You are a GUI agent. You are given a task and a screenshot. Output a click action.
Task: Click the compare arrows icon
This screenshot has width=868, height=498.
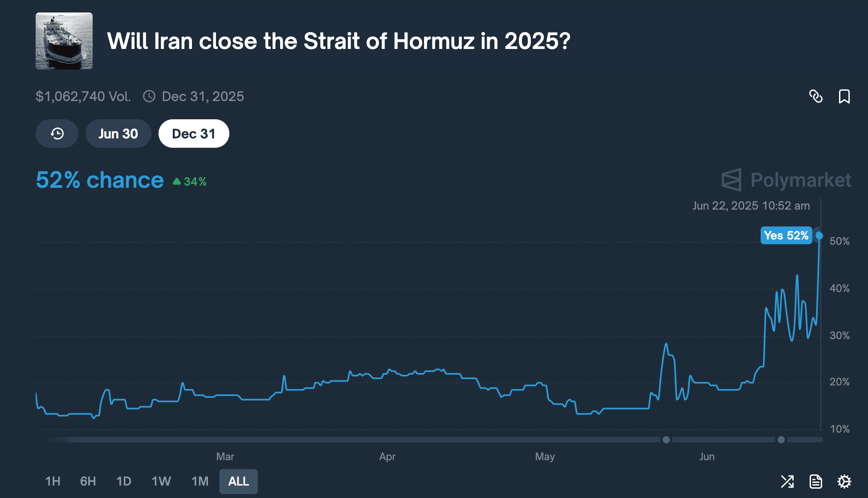pyautogui.click(x=787, y=481)
